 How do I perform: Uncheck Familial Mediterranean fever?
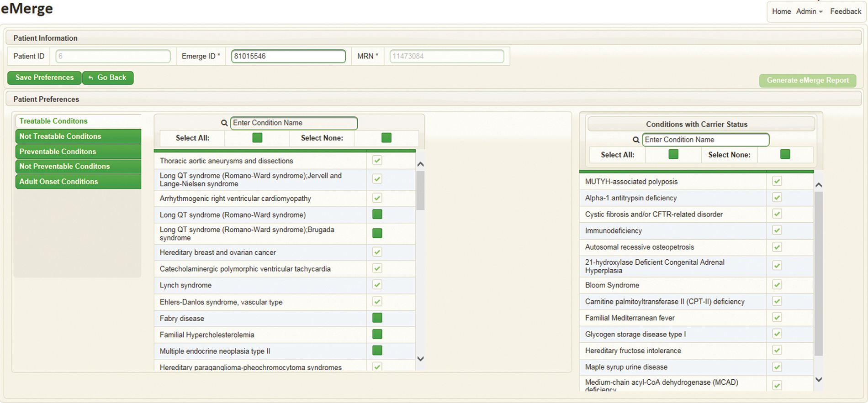pyautogui.click(x=777, y=318)
